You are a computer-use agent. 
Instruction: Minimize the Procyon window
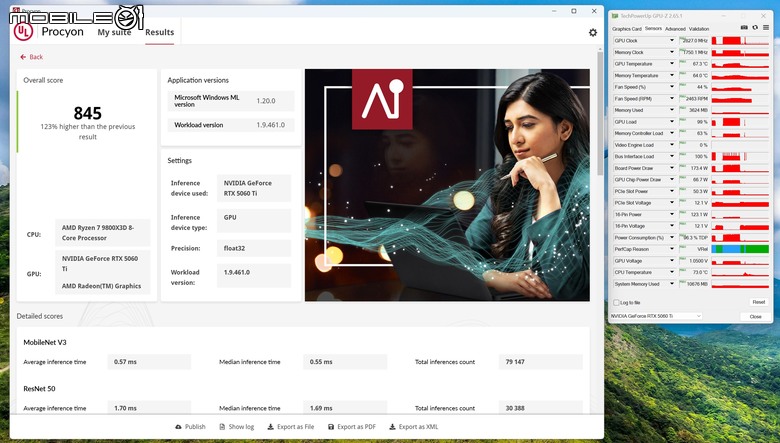[554, 11]
